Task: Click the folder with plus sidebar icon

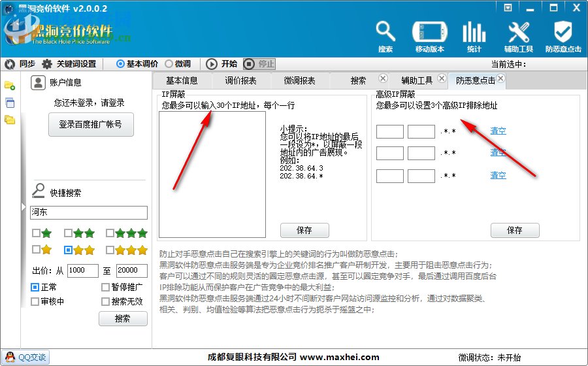Action: pyautogui.click(x=10, y=86)
